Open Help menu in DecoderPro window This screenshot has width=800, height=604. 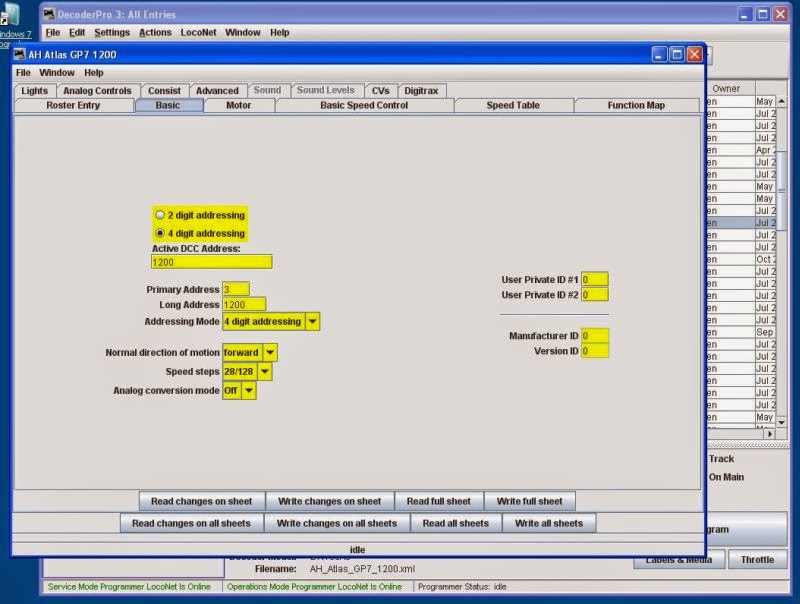coord(280,33)
